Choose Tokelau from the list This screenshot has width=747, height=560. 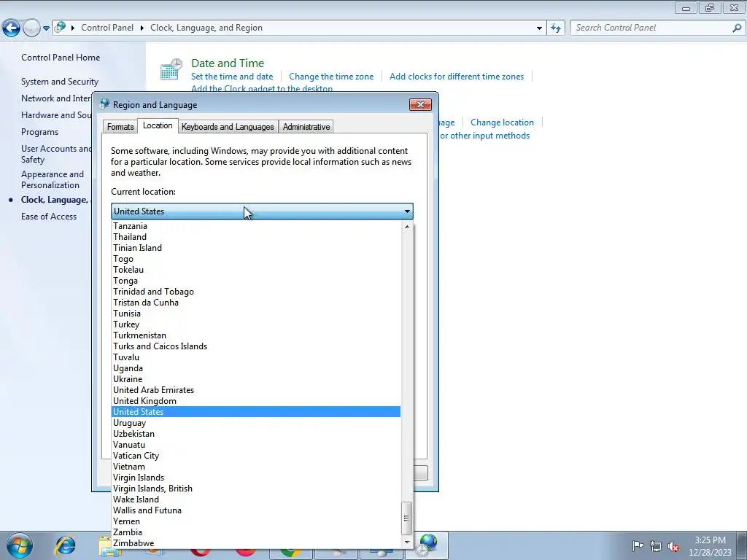tap(256, 270)
